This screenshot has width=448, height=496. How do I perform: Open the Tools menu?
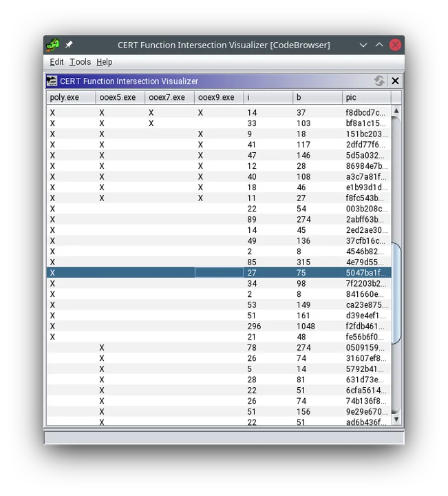point(81,62)
